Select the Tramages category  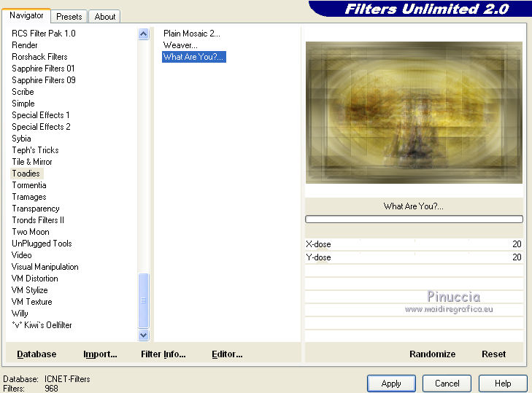(x=29, y=197)
